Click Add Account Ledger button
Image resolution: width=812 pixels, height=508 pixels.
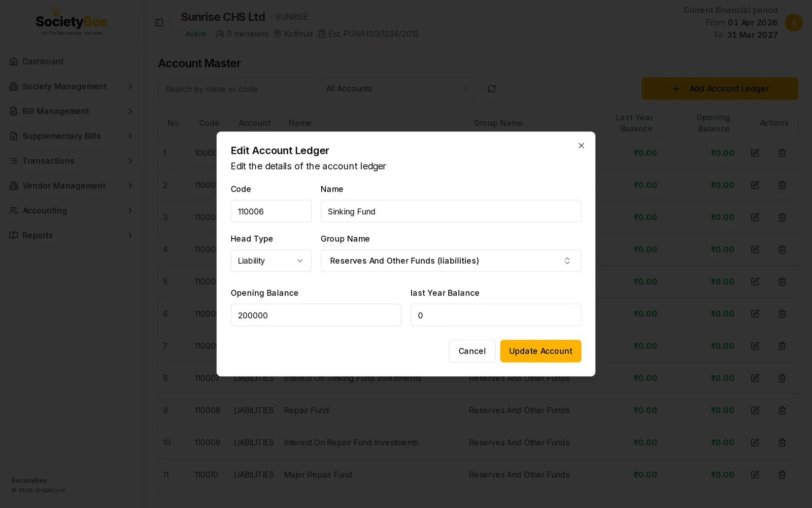point(720,88)
